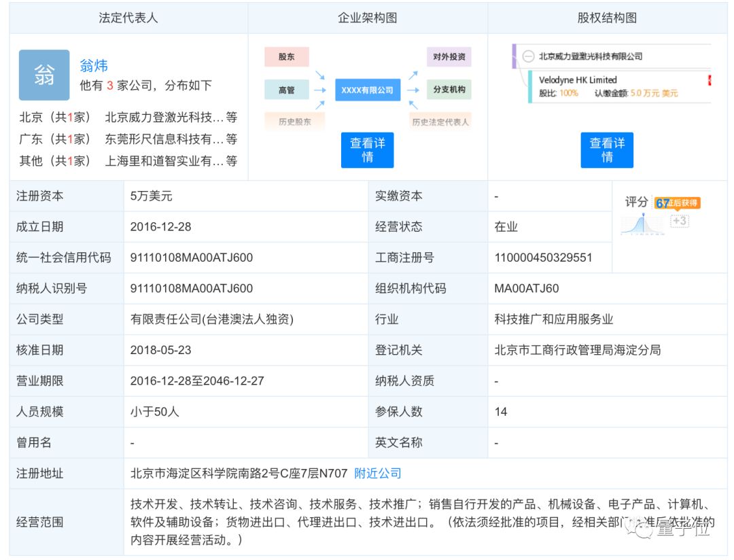The image size is (734, 560).
Task: Click the 历史股东 node
Action: pyautogui.click(x=294, y=121)
